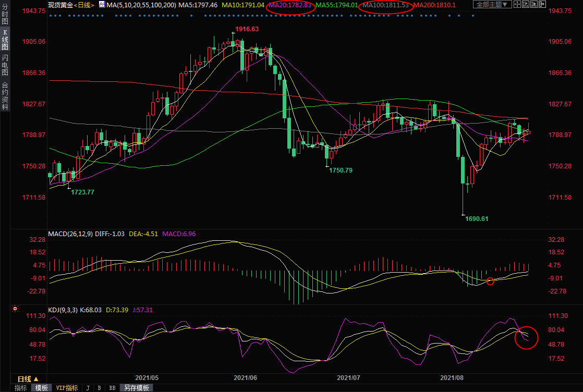The height and width of the screenshot is (392, 583).
Task: Click the magenta MA20:1782.83 value label
Action: 290,5
